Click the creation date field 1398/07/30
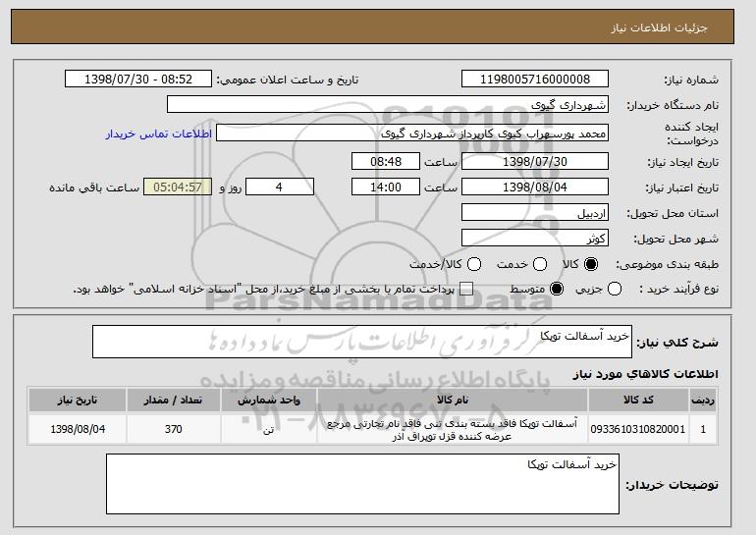 coord(535,161)
